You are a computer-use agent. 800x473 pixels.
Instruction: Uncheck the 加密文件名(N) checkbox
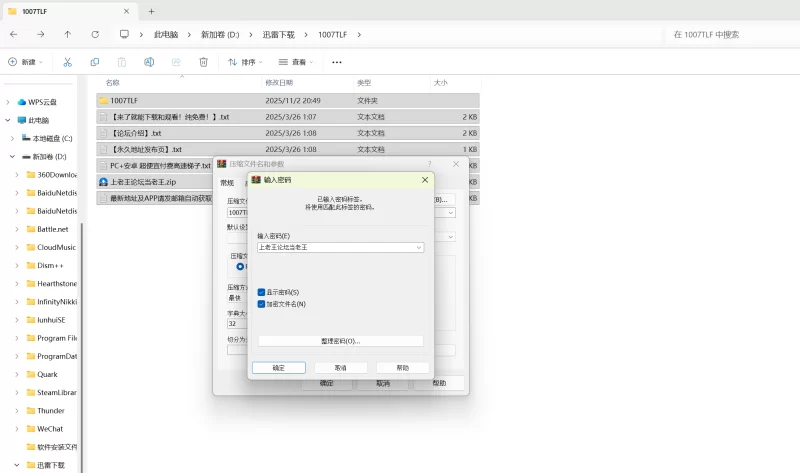point(261,304)
